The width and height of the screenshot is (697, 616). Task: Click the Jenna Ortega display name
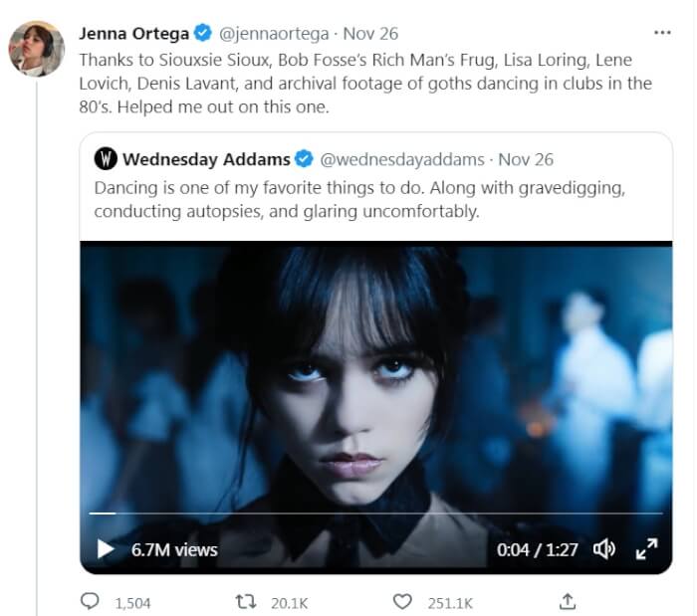click(134, 33)
